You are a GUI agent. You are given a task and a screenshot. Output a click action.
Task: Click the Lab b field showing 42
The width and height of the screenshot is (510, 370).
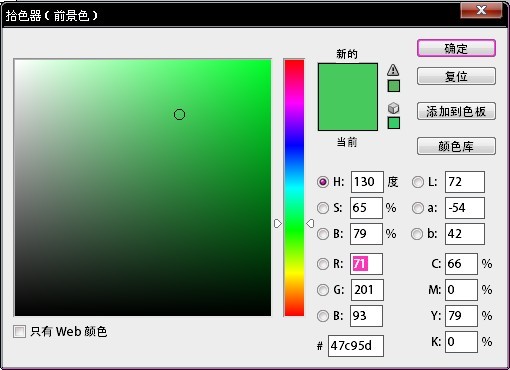465,234
